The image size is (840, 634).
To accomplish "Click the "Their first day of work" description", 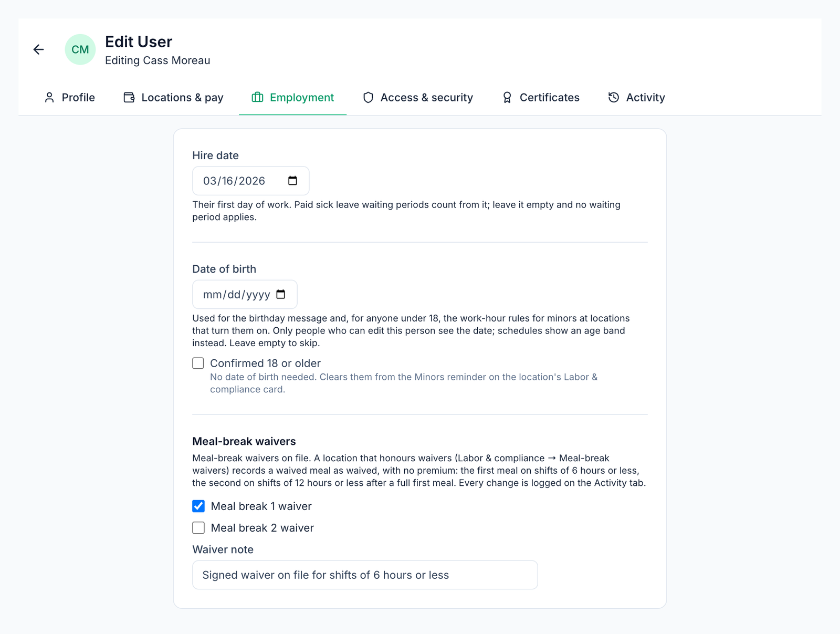I will pyautogui.click(x=406, y=211).
